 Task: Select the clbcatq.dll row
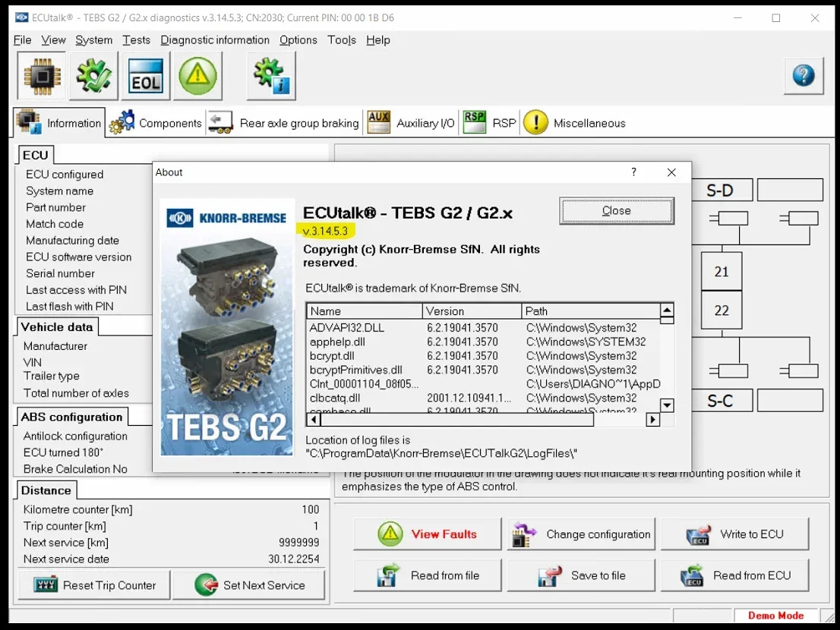[x=484, y=398]
